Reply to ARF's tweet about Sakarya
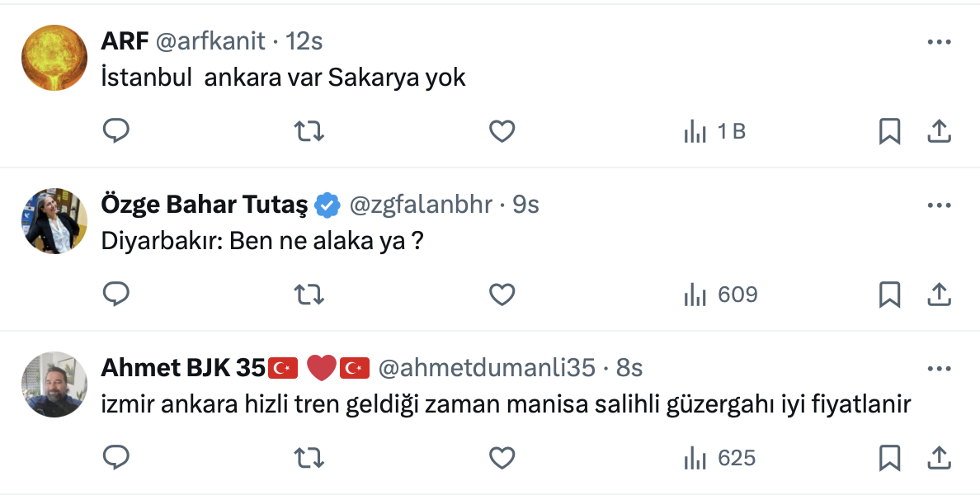980x500 pixels. [116, 131]
